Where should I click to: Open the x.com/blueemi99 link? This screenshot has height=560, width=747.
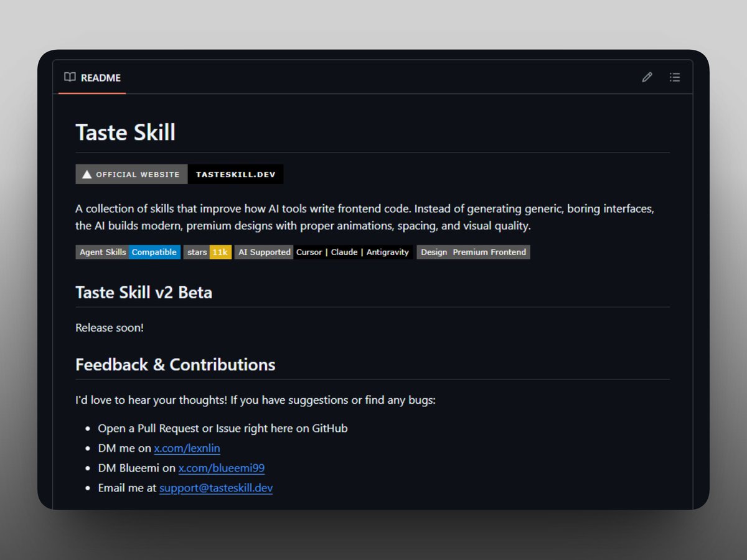coord(222,468)
